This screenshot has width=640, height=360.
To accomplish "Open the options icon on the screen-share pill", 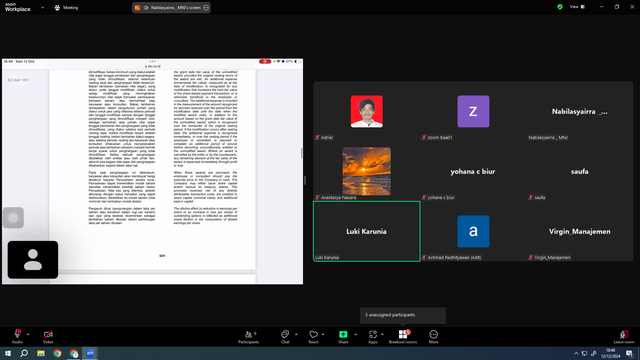I will [206, 7].
